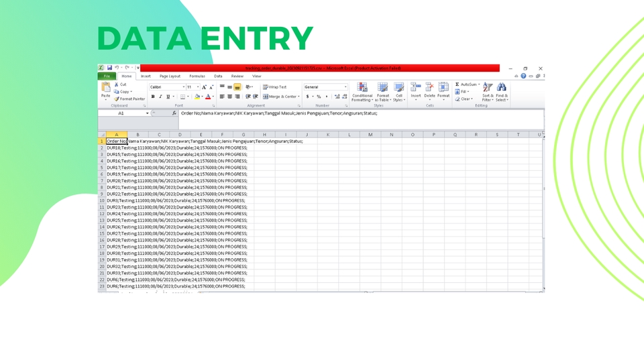Image resolution: width=644 pixels, height=362 pixels.
Task: Open the Fill dropdown in Editing group
Action: pos(462,92)
